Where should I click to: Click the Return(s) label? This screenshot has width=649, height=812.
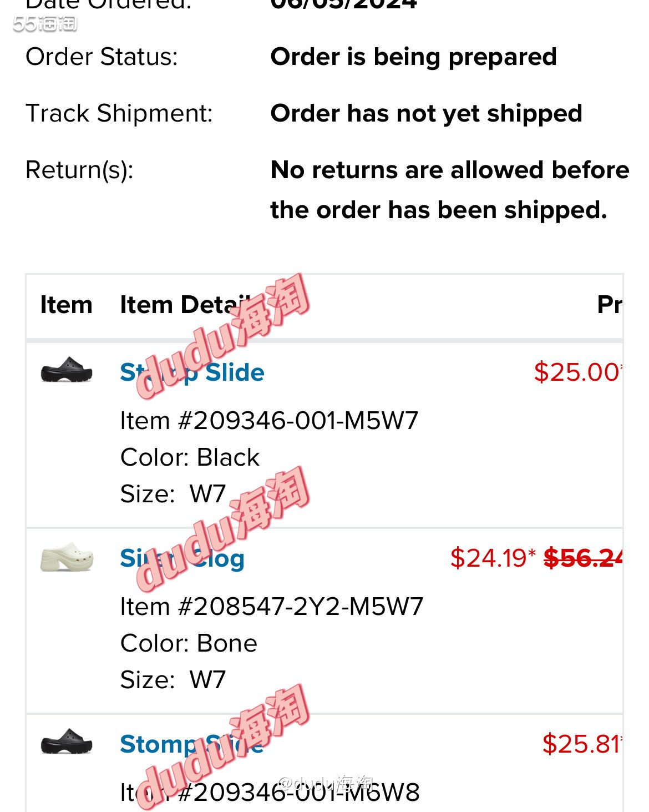click(79, 170)
